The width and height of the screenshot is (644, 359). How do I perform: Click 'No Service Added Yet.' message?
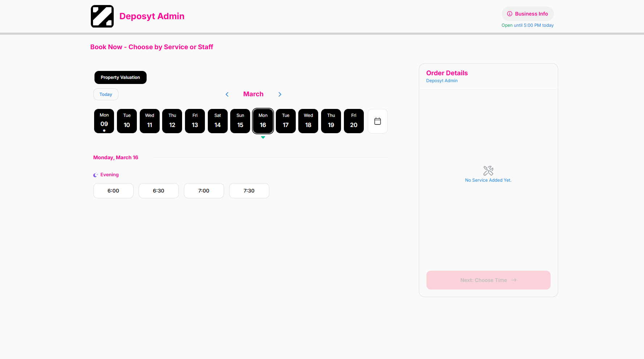point(488,180)
